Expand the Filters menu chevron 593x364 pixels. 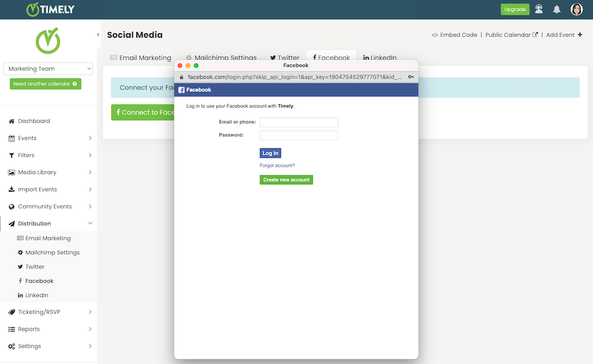(x=90, y=155)
